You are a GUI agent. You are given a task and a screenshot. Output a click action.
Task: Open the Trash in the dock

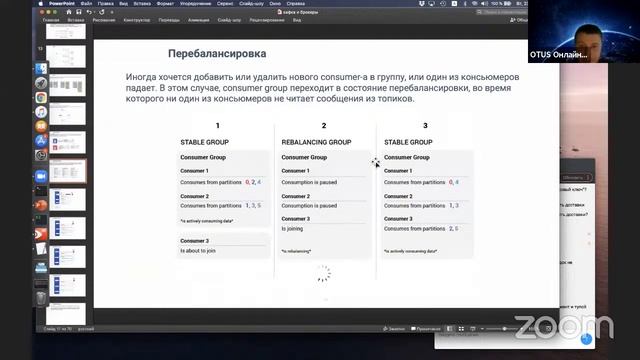coord(41,298)
